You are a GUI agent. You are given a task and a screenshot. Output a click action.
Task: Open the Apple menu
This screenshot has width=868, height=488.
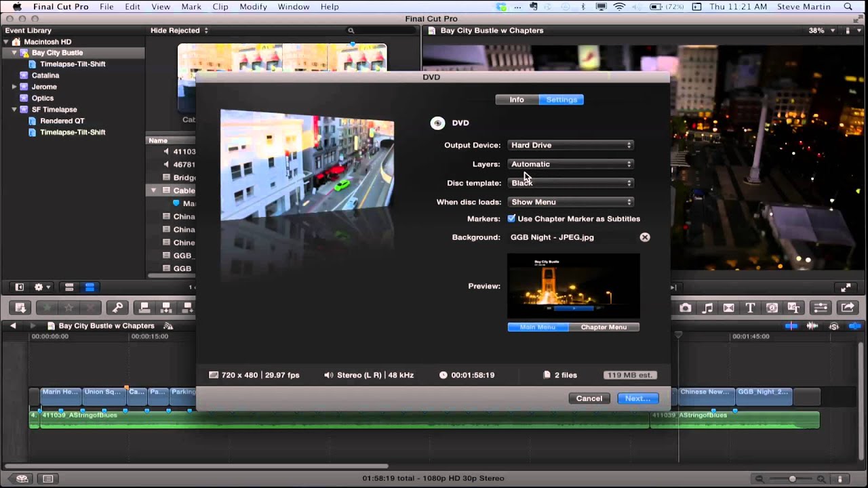pos(17,7)
